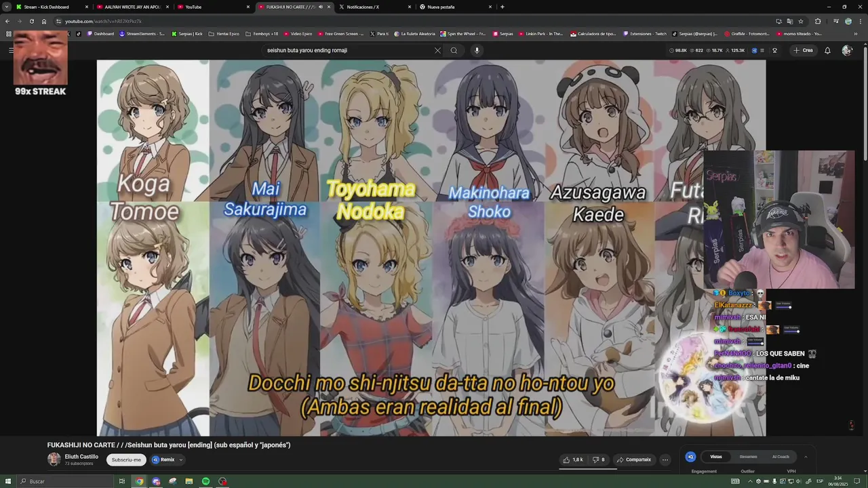868x488 pixels.
Task: Share the video via Compartelx
Action: click(x=633, y=460)
